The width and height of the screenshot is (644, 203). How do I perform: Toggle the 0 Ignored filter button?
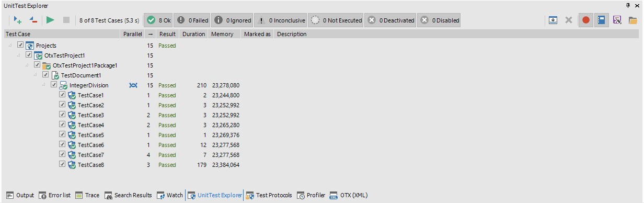pos(232,20)
